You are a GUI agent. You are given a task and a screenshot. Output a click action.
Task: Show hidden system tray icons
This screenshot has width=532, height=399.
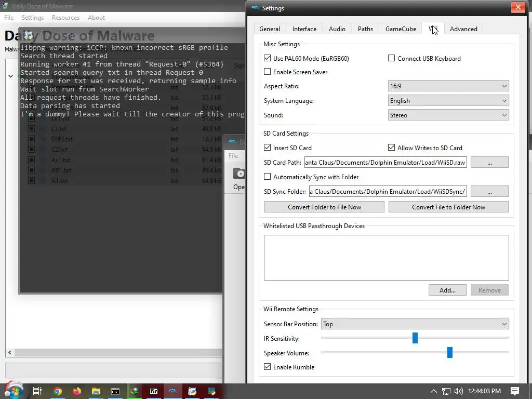(434, 391)
